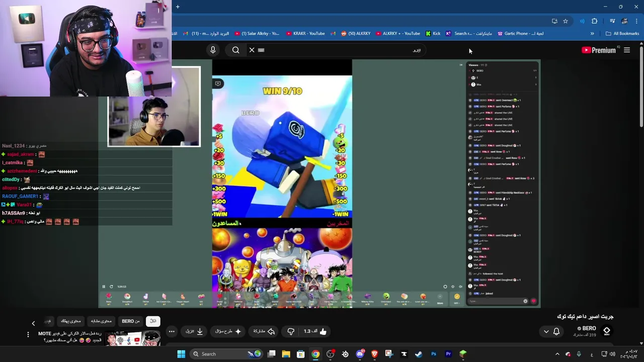
Task: Open notification bell dropdown for BERO channel
Action: 551,331
